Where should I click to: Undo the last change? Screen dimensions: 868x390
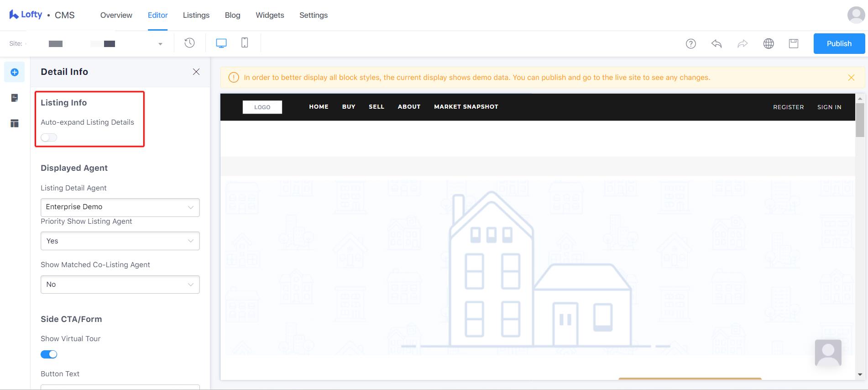pyautogui.click(x=716, y=43)
